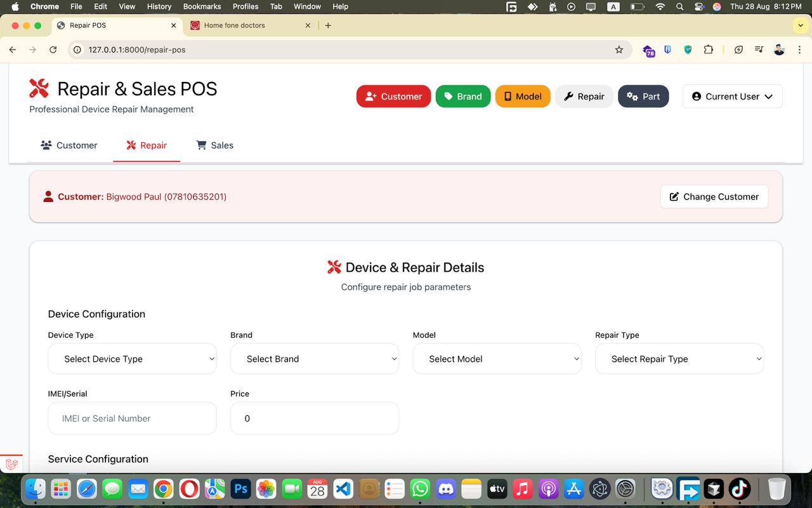
Task: Open the Select Model dropdown
Action: pyautogui.click(x=497, y=359)
